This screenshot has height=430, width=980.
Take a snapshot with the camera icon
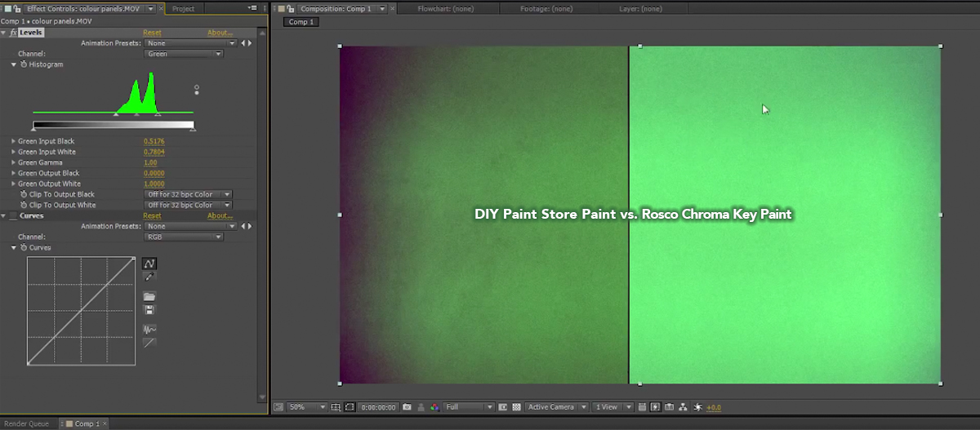pyautogui.click(x=408, y=407)
